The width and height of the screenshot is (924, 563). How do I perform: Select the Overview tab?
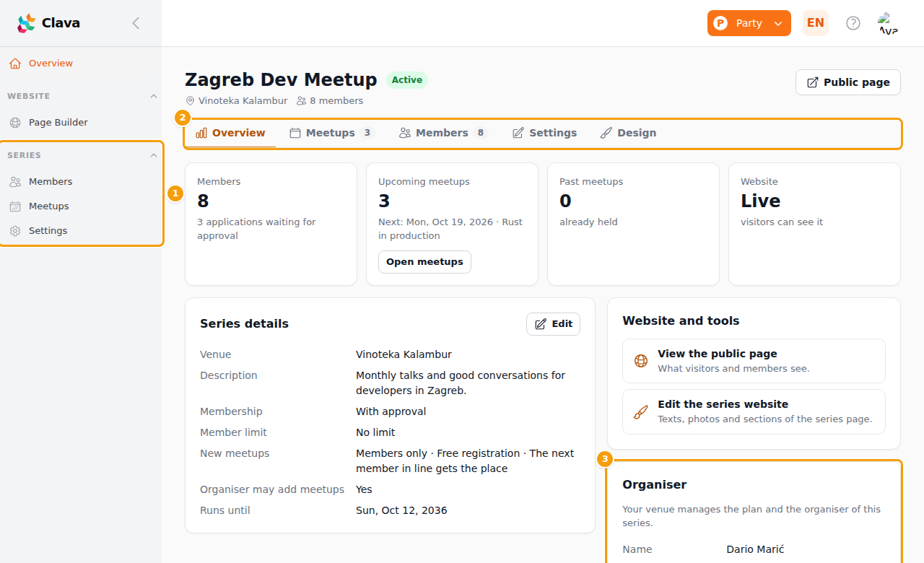coord(231,133)
